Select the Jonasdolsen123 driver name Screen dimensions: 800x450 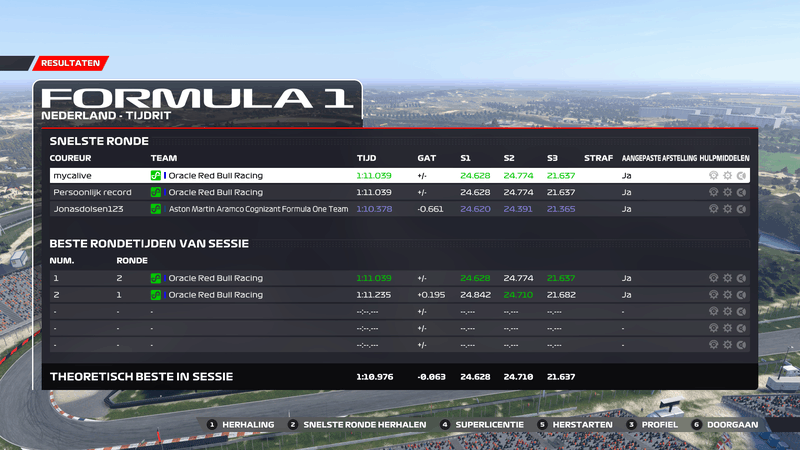[x=88, y=209]
